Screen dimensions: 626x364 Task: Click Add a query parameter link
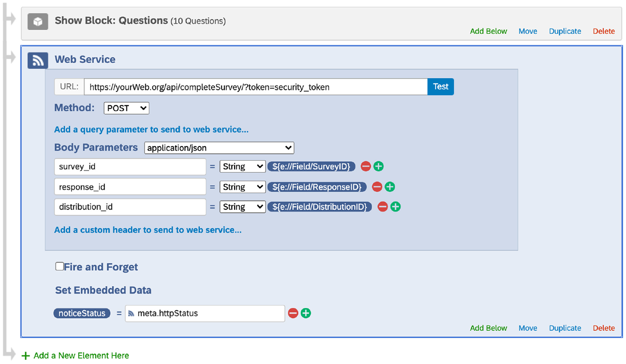coord(151,130)
